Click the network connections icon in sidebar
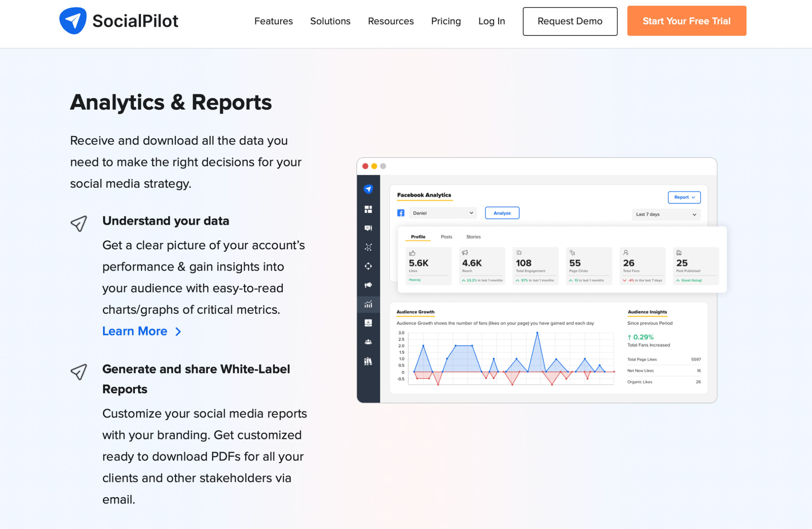Screen dimensions: 812x529 (x=368, y=247)
